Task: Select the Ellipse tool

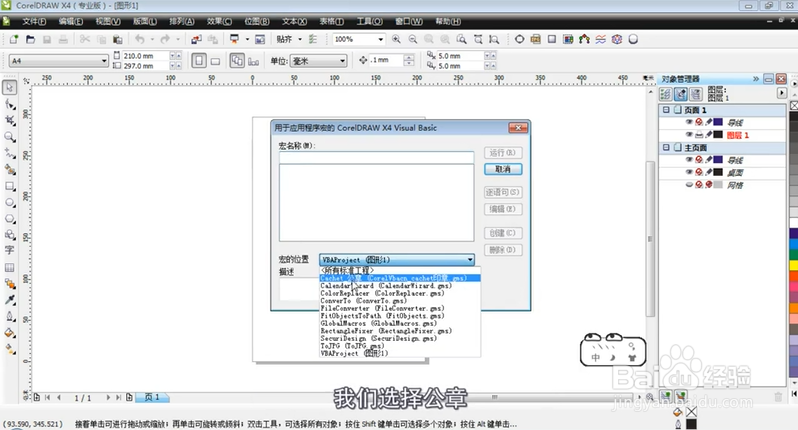Action: pos(10,203)
